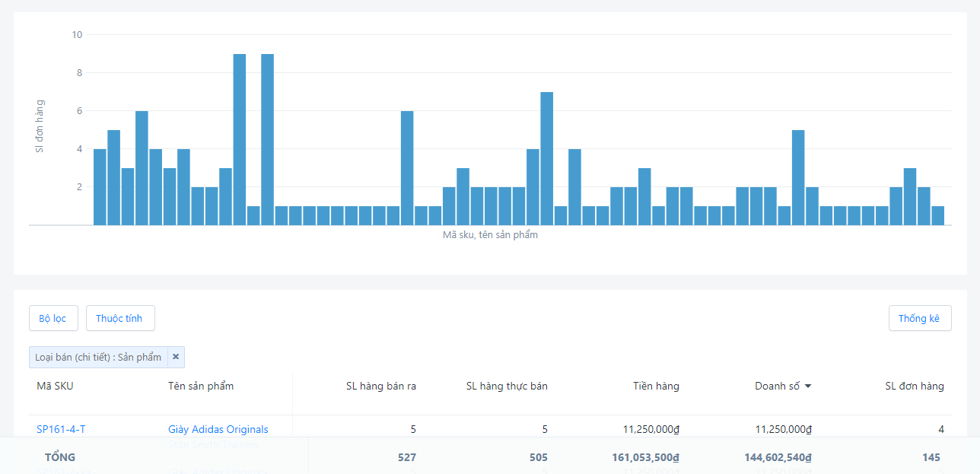The width and height of the screenshot is (980, 474).
Task: Click the "Mã sku, tên sản phẩm" axis label
Action: [490, 235]
